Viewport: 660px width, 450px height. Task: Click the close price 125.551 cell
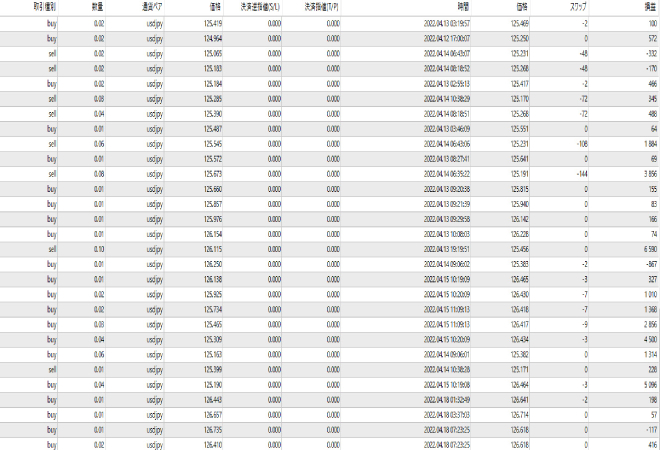click(520, 129)
